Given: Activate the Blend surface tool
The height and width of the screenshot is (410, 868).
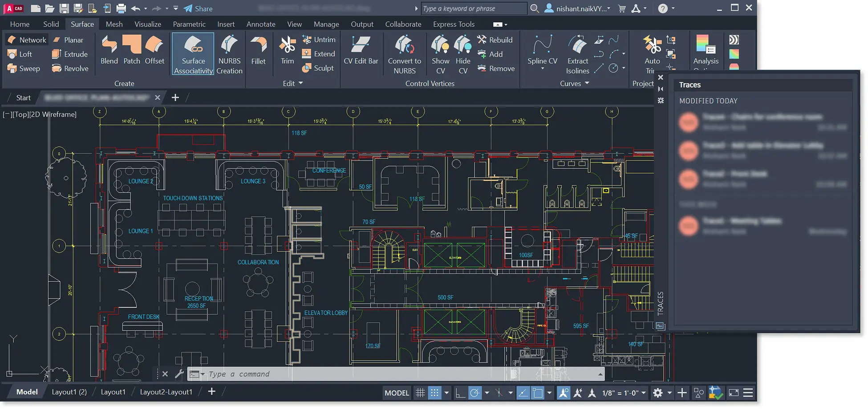Looking at the screenshot, I should coord(108,53).
